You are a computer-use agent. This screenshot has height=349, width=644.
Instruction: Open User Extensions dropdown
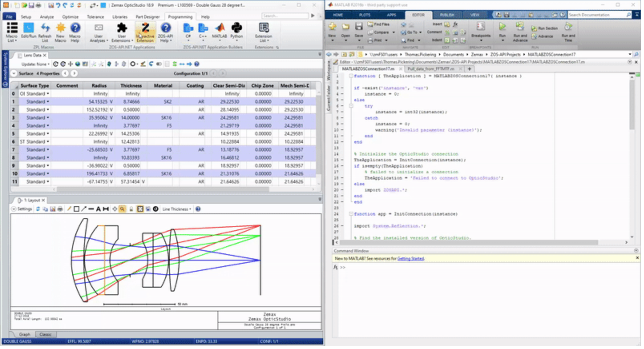(122, 32)
